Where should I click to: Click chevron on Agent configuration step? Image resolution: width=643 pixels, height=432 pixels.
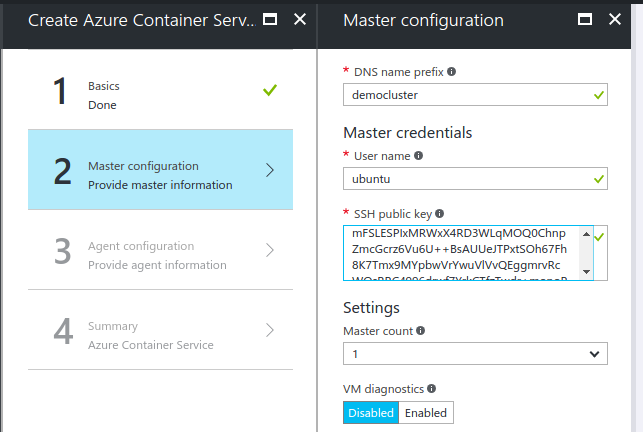[x=269, y=250]
